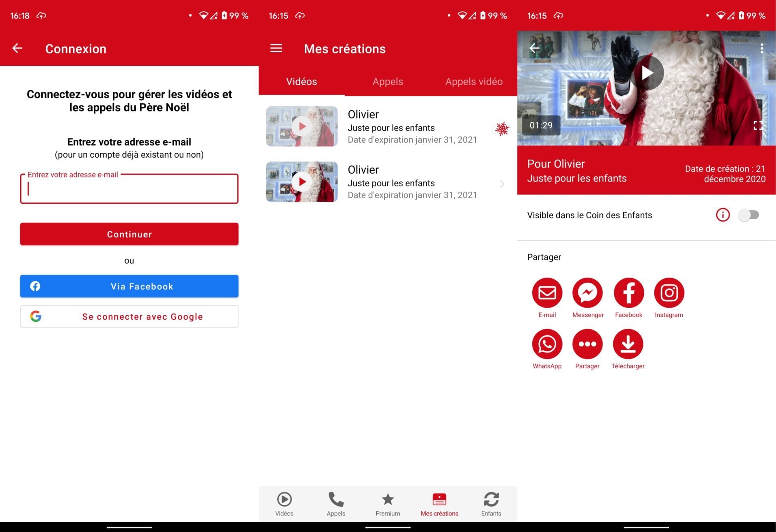Select the Premium bottom navigation item
This screenshot has width=776, height=532.
coord(388,504)
